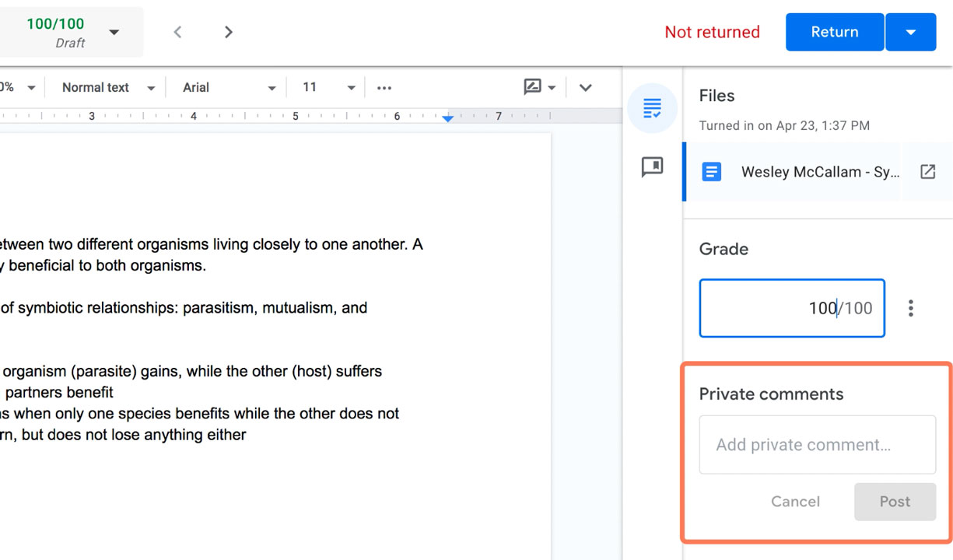This screenshot has width=953, height=560.
Task: Expand the 100/100 Draft grade dropdown
Action: click(114, 32)
